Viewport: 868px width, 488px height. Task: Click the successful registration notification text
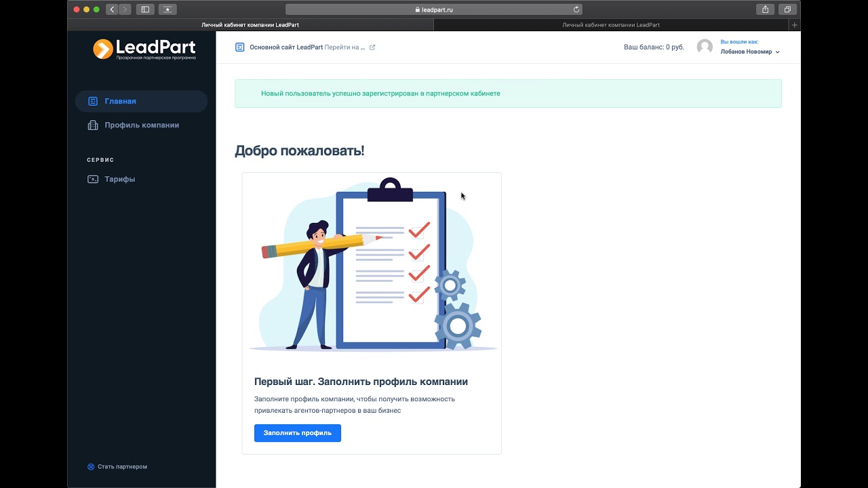tap(380, 94)
